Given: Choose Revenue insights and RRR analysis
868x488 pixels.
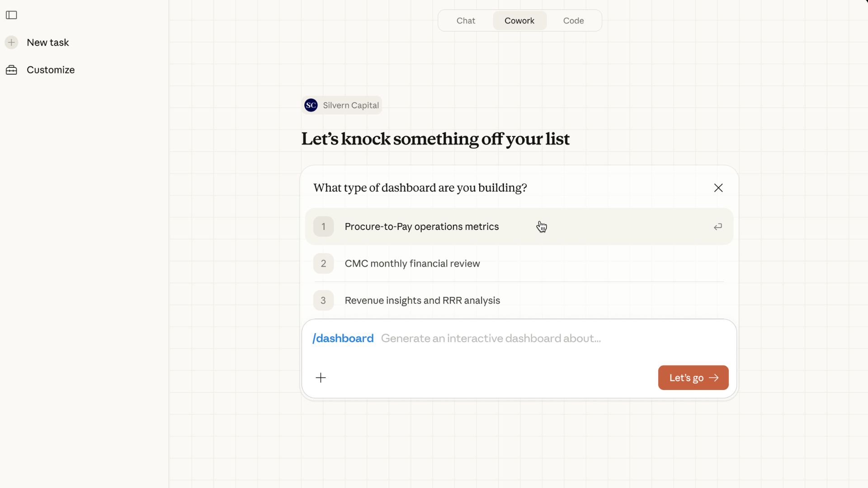Looking at the screenshot, I should pos(422,300).
